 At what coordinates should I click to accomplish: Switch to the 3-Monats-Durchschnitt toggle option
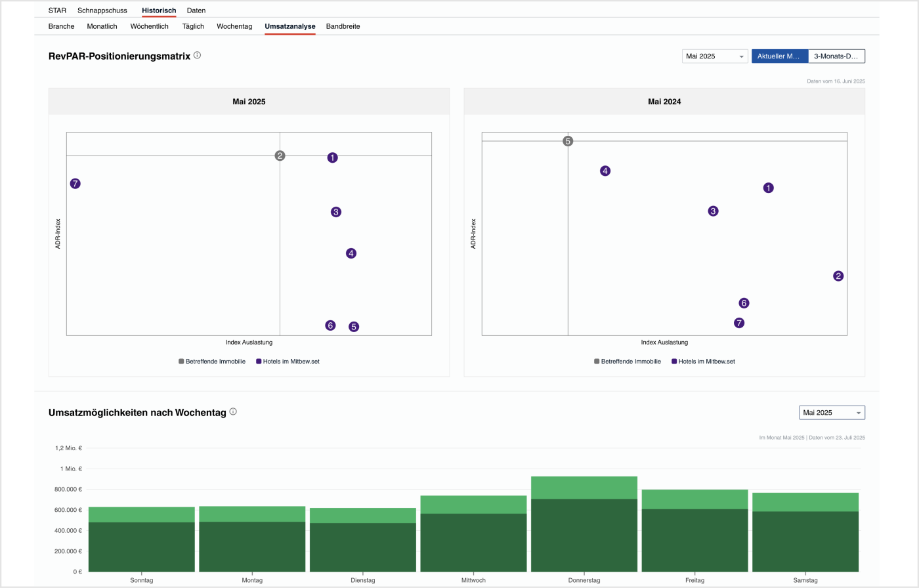click(x=836, y=56)
